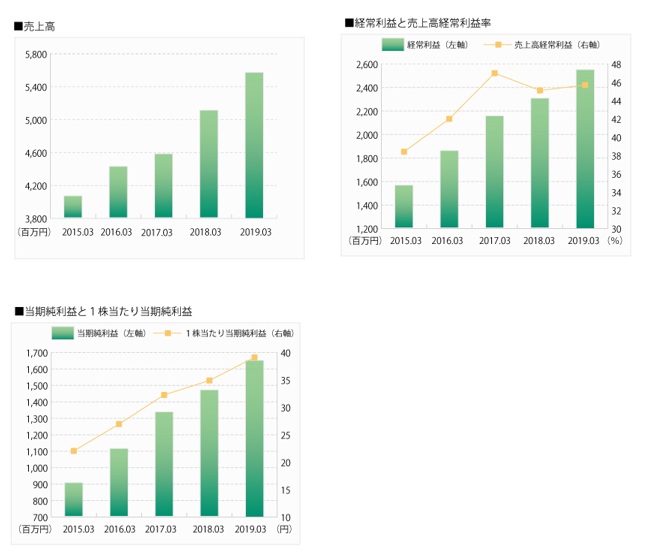Click the 5,800 y-axis label
The height and width of the screenshot is (552, 658).
(36, 55)
